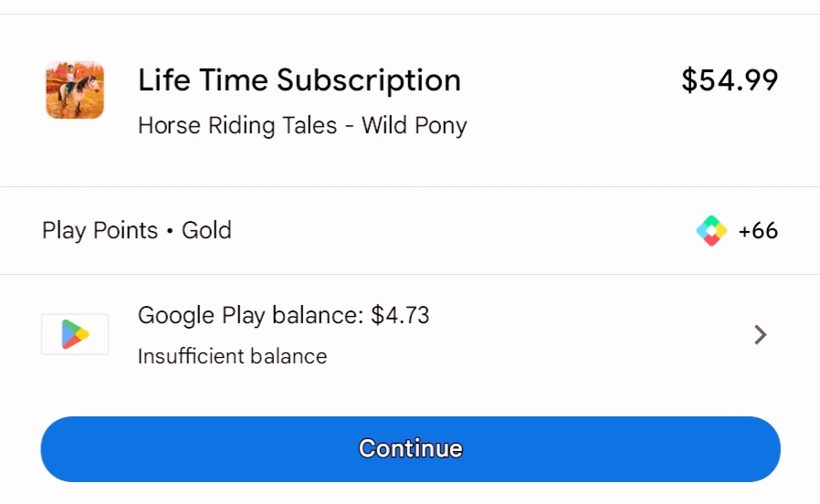The width and height of the screenshot is (820, 504).
Task: Click the colorful Play Points diamond icon
Action: click(x=710, y=231)
